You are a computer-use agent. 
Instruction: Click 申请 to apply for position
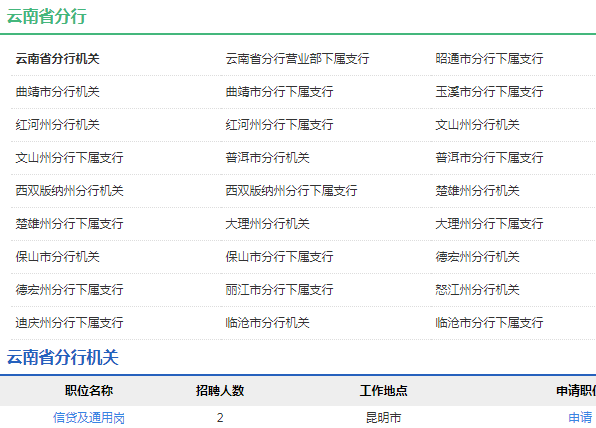pyautogui.click(x=580, y=418)
